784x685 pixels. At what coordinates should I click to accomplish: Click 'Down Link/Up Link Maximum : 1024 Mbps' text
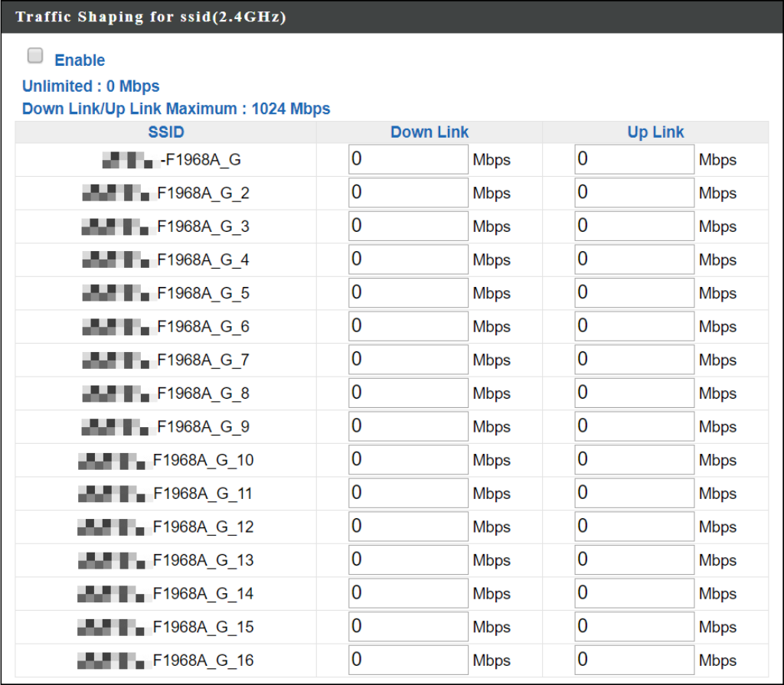pos(176,109)
